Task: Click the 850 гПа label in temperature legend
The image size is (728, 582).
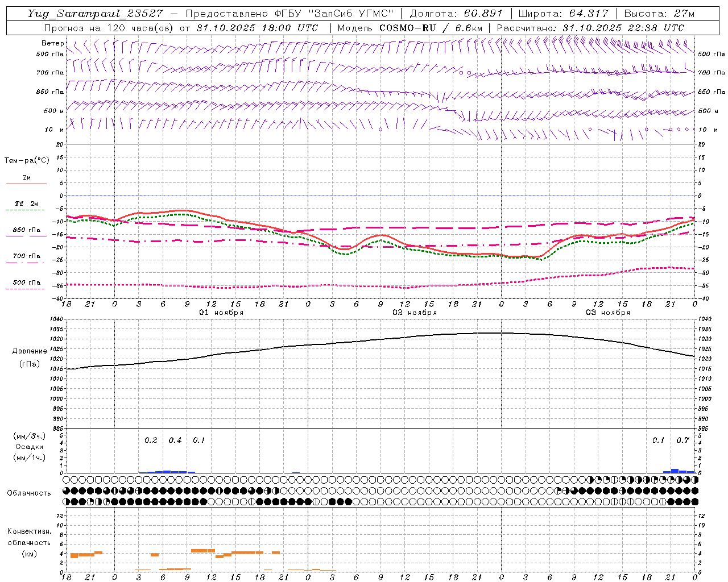Action: click(x=27, y=230)
